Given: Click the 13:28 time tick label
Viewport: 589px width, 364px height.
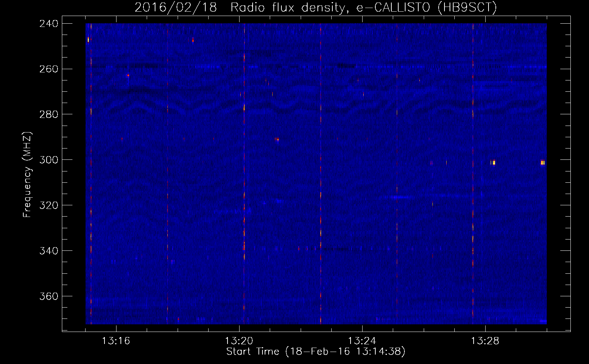Looking at the screenshot, I should tap(485, 341).
